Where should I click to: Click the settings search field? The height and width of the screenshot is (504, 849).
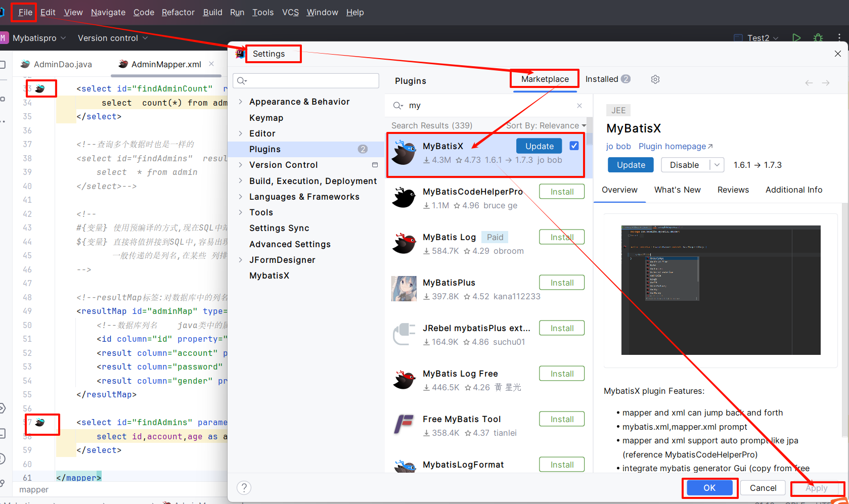pyautogui.click(x=306, y=81)
